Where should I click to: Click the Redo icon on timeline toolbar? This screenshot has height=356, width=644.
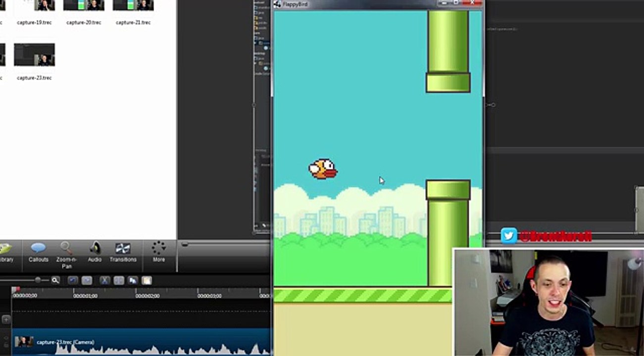(87, 280)
